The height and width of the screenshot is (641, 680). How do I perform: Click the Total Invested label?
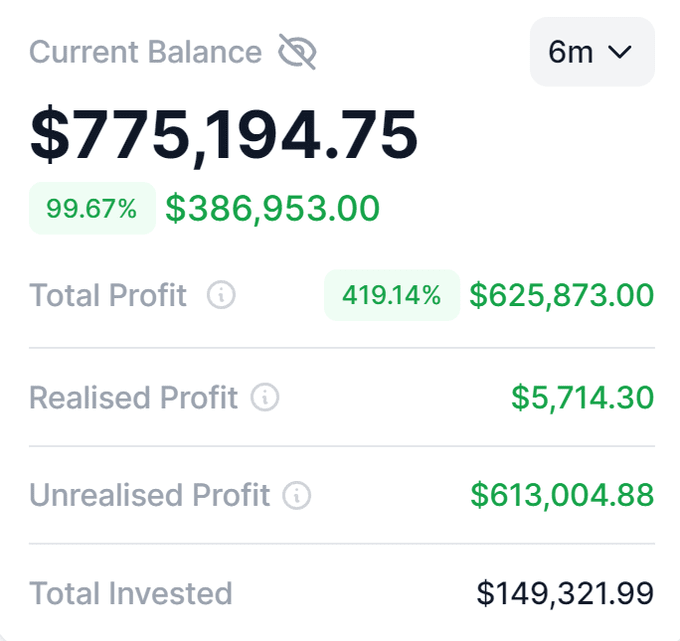131,593
